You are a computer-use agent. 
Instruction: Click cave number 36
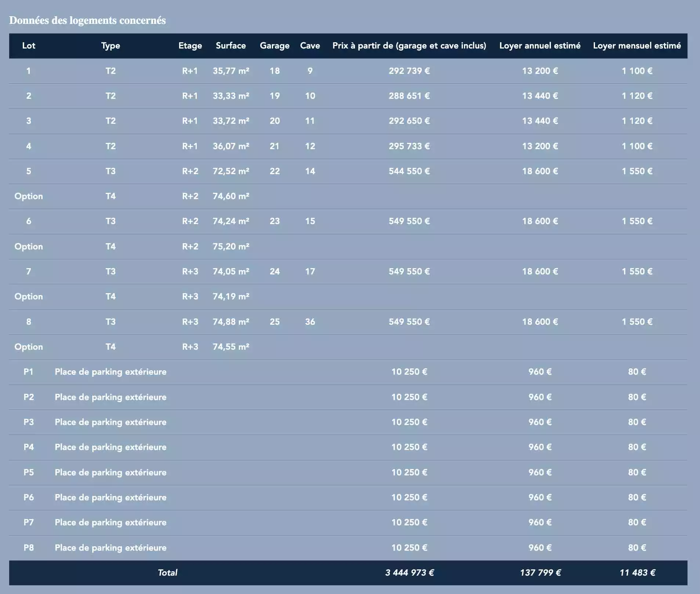310,322
